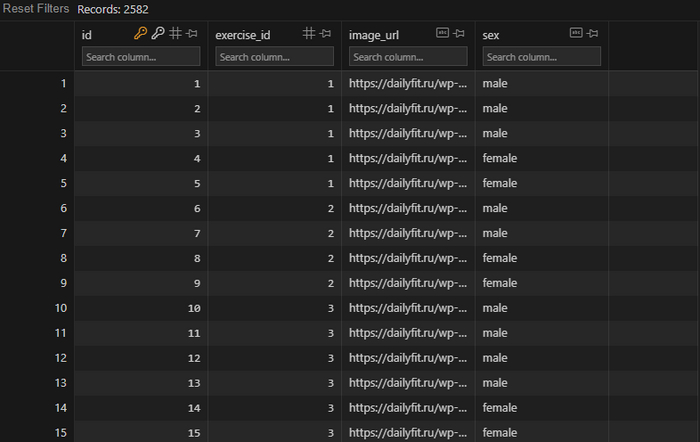Pin the id column
The image size is (700, 442).
[192, 34]
